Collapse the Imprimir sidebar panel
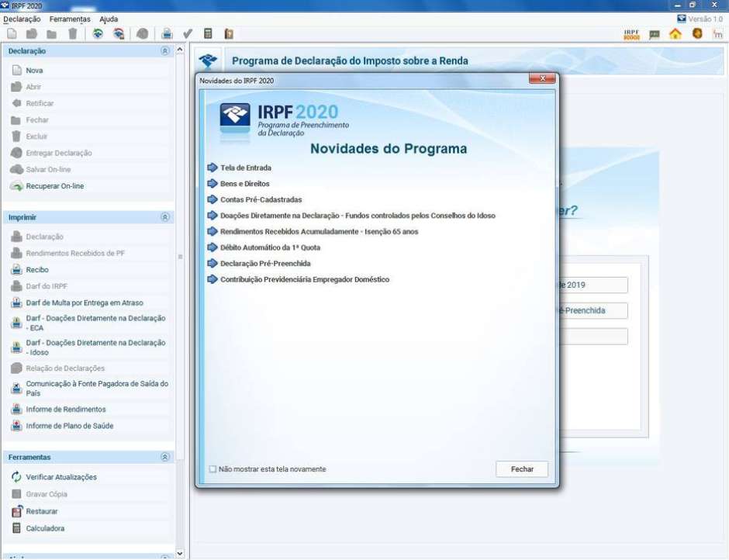The image size is (729, 560). (x=164, y=218)
